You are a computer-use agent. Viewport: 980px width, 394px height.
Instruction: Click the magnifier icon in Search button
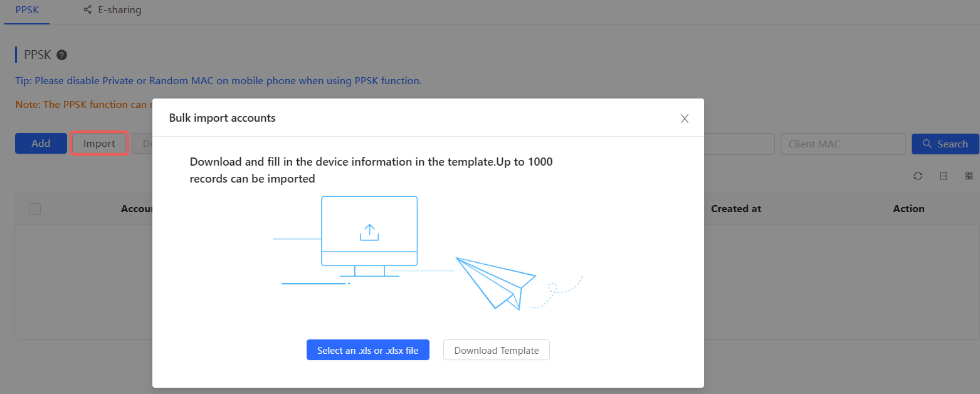point(927,144)
